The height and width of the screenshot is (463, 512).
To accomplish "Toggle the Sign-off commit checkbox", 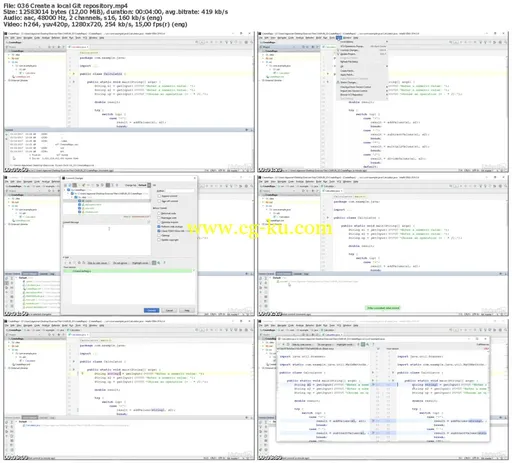I will (x=159, y=201).
